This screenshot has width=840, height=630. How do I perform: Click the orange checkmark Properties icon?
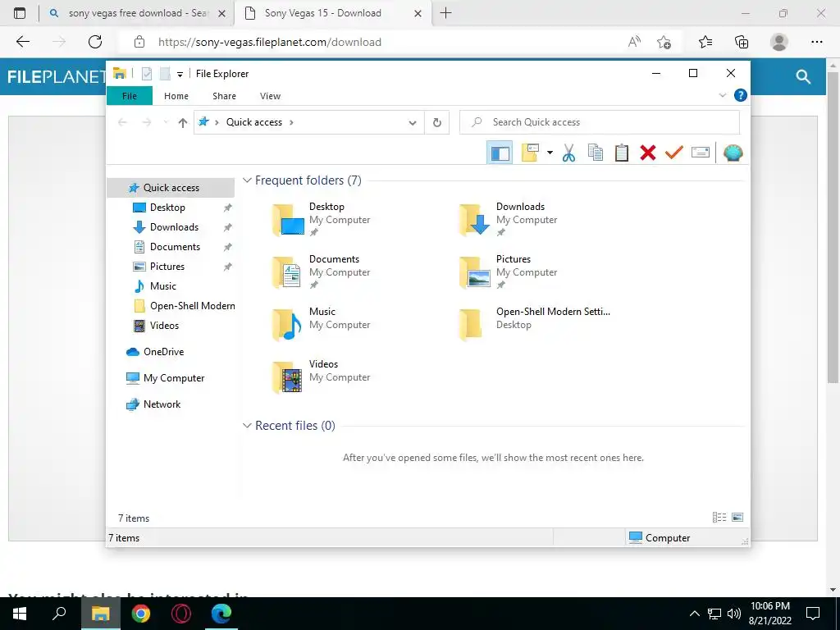coord(674,153)
